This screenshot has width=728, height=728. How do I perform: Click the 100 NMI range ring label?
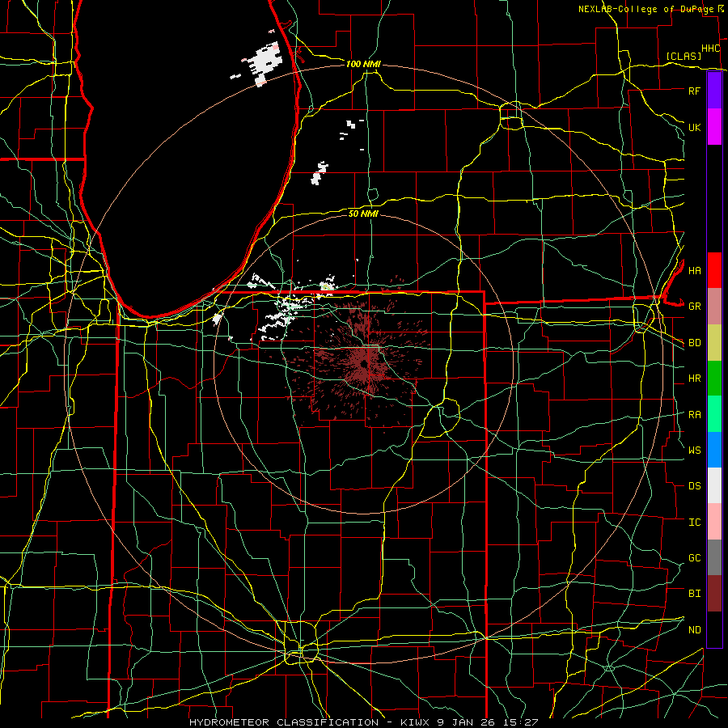pyautogui.click(x=363, y=64)
